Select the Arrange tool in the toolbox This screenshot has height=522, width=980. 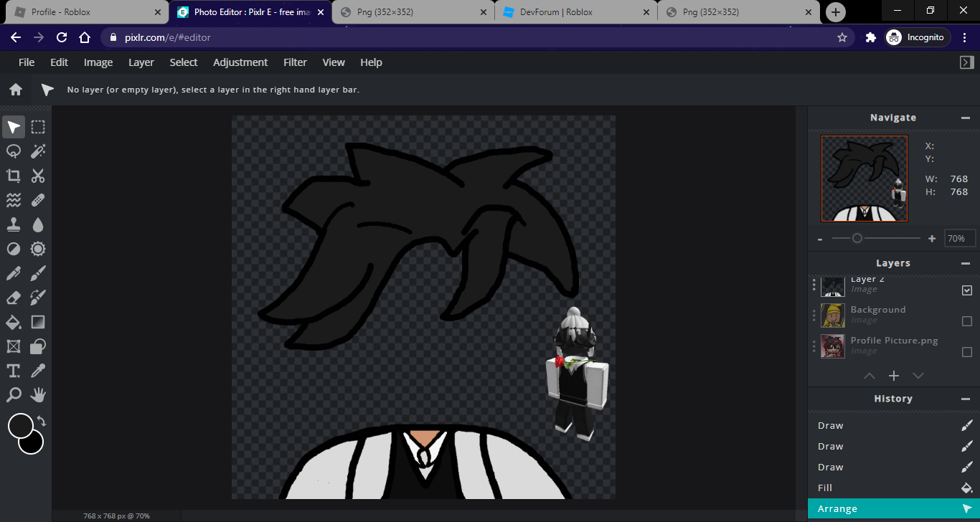point(14,128)
